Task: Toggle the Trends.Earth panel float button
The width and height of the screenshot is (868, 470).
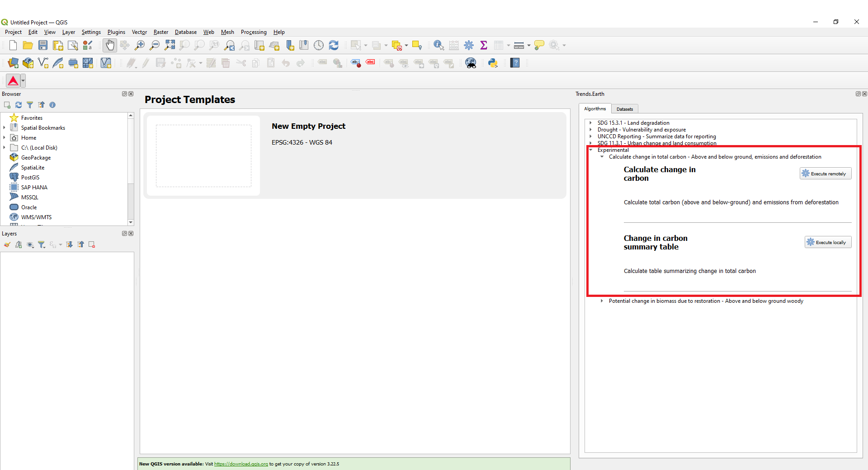Action: [x=858, y=94]
